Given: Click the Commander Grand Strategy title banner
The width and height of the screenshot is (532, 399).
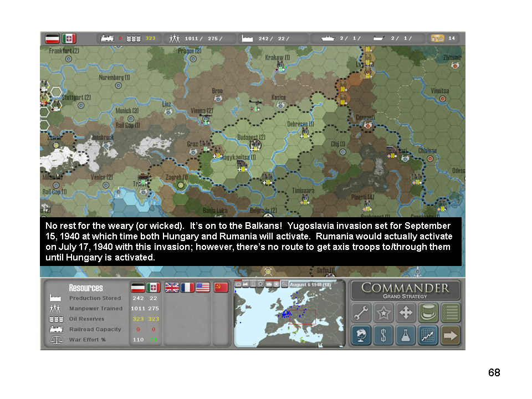Looking at the screenshot, I should click(x=405, y=290).
